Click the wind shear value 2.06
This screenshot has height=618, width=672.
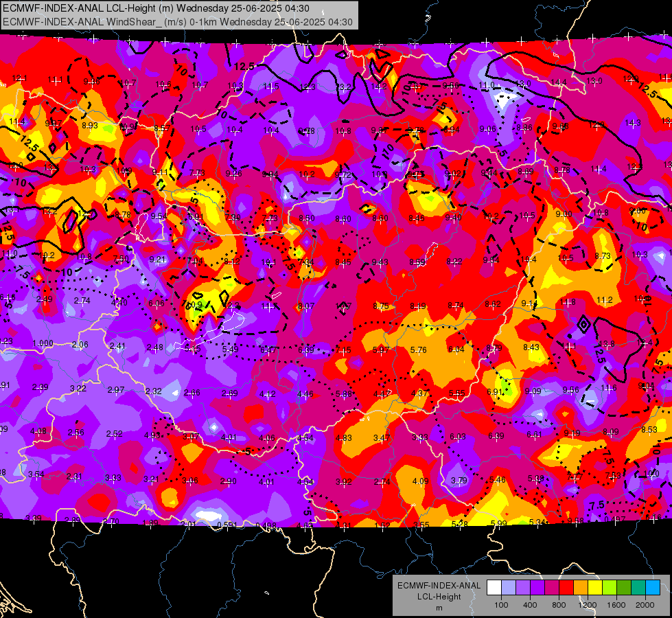pyautogui.click(x=80, y=345)
